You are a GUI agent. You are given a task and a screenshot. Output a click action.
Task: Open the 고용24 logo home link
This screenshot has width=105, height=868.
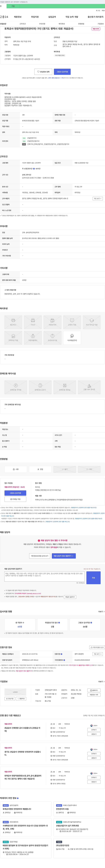(x=4, y=17)
